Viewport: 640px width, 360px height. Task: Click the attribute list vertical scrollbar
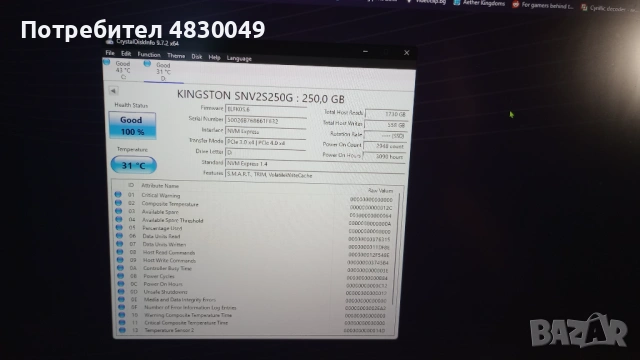(x=397, y=249)
